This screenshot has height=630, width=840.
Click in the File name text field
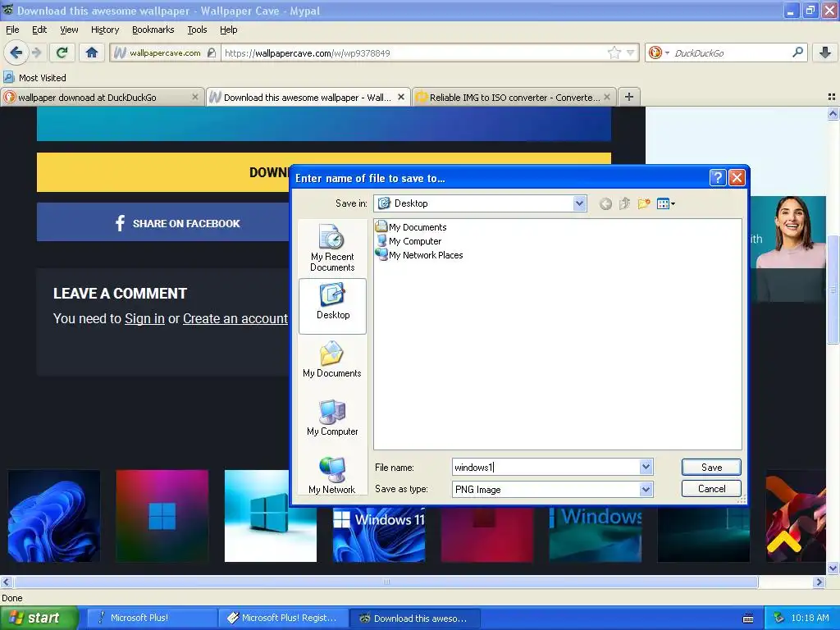[546, 467]
